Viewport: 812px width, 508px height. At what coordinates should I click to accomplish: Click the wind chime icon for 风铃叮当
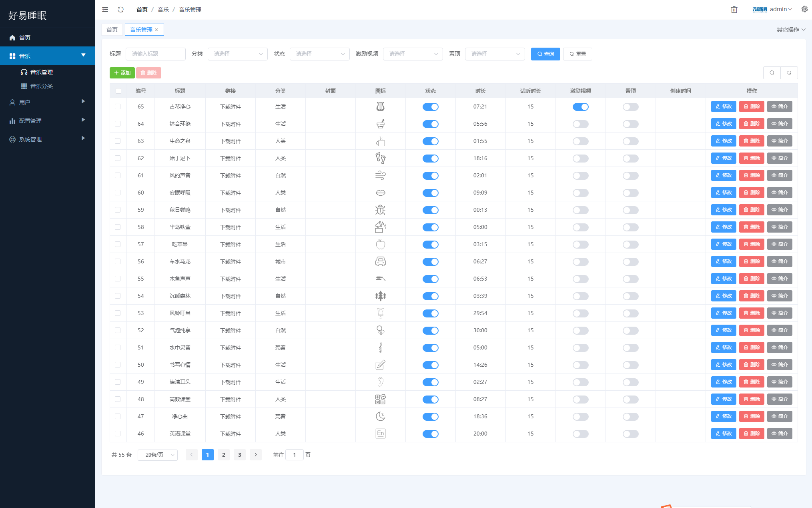click(380, 312)
